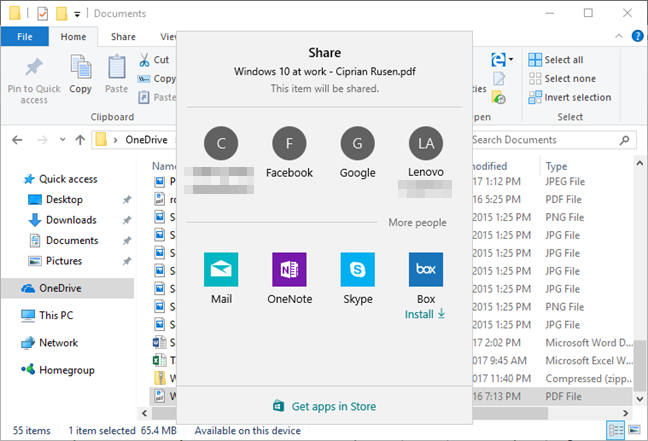The width and height of the screenshot is (648, 441).
Task: Click the History icon in the Open group
Action: click(x=499, y=98)
